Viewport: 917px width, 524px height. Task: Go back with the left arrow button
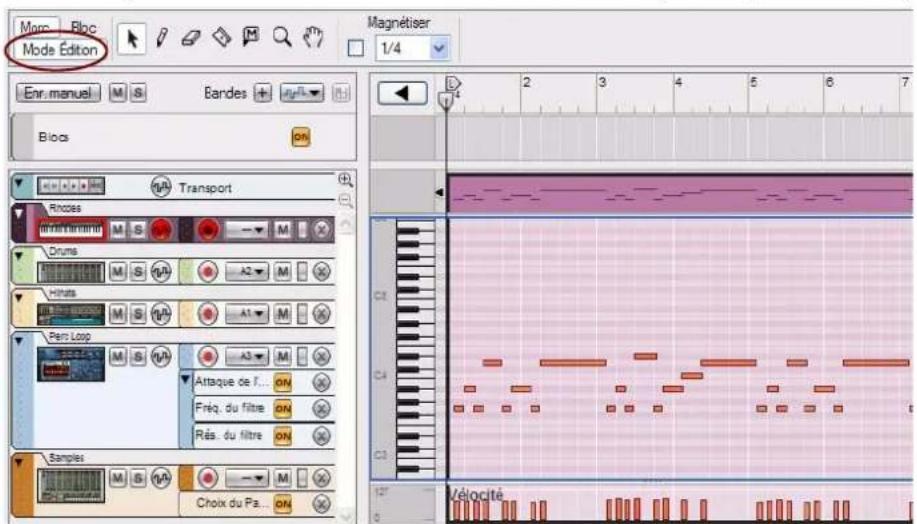click(x=402, y=93)
